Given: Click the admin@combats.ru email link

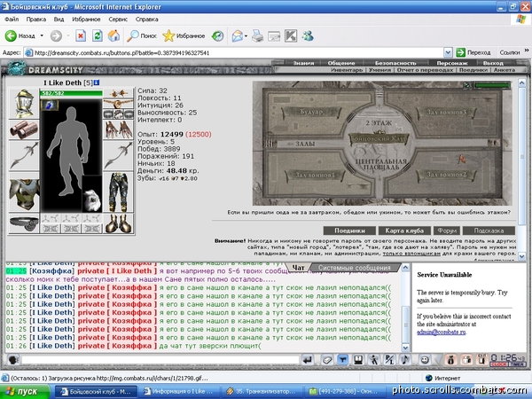Looking at the screenshot, I should point(442,332).
